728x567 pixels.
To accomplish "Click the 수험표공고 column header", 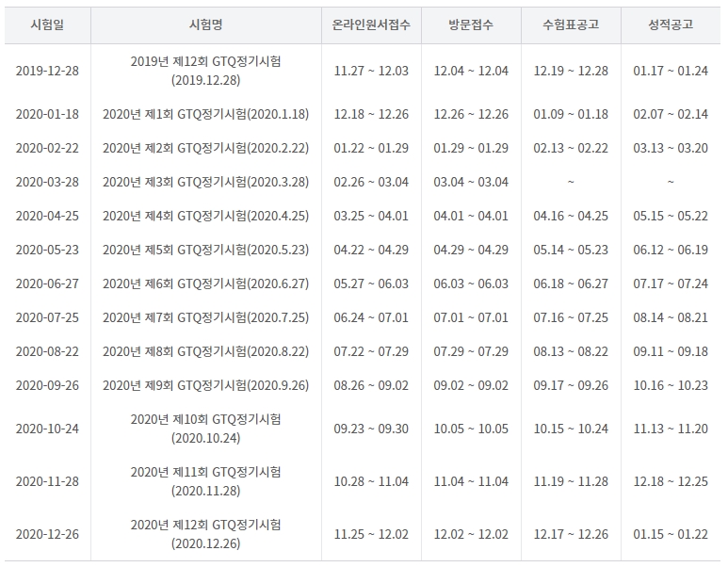I will pyautogui.click(x=571, y=24).
